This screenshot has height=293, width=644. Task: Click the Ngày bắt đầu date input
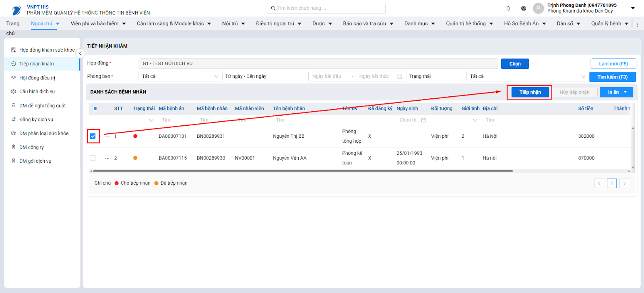click(x=327, y=77)
